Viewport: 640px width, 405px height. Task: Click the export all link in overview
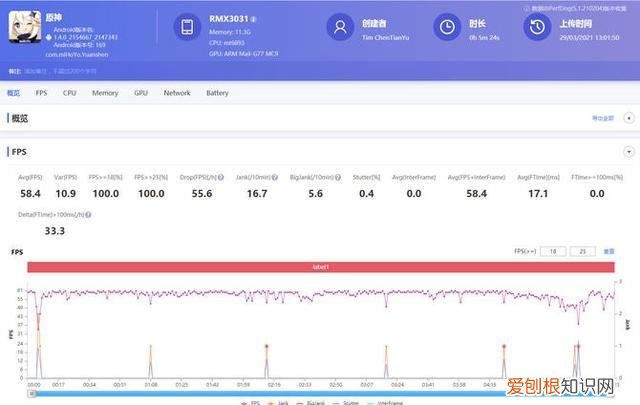(603, 118)
